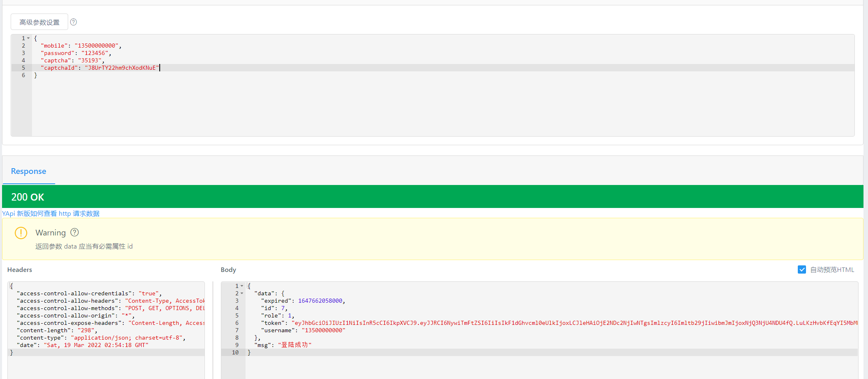Click access-control-expose-headers header line
The width and height of the screenshot is (868, 379).
[x=110, y=323]
